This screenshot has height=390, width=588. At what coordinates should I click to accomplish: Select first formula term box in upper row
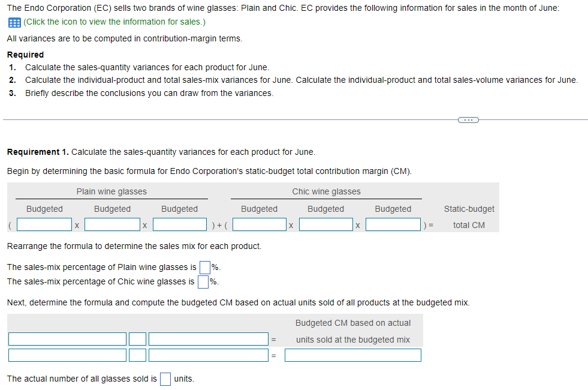[68, 339]
